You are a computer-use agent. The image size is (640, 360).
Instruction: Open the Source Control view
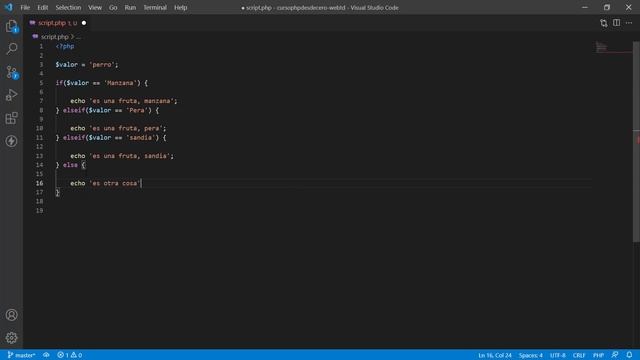[11, 72]
